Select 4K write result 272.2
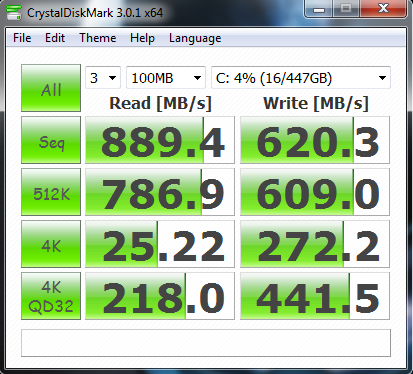The image size is (413, 374). 315,244
